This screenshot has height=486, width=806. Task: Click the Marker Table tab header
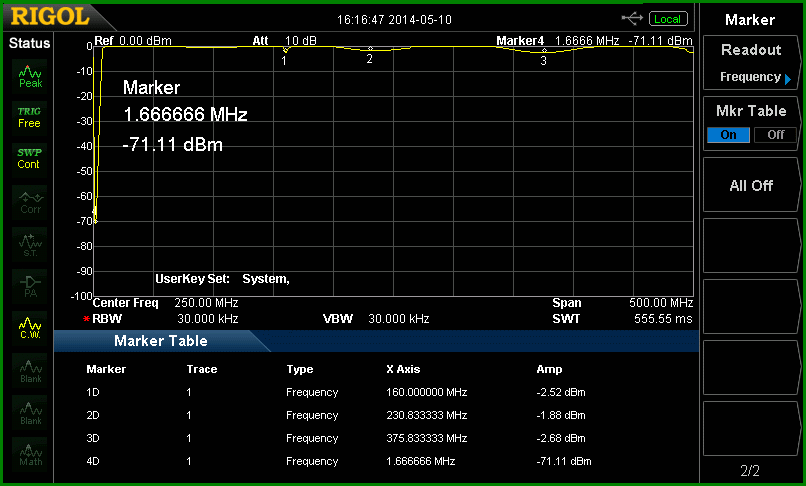[x=161, y=341]
